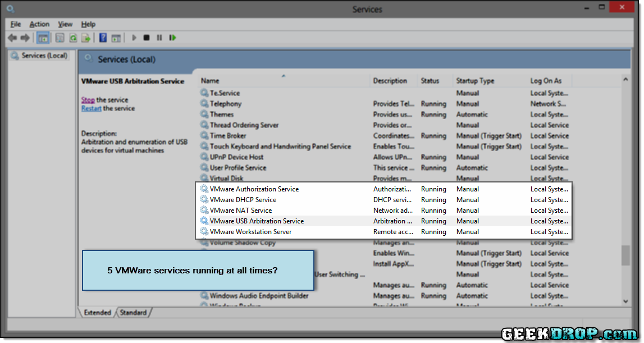Open the Help menu
Screen dimensions: 644x343
coord(88,24)
